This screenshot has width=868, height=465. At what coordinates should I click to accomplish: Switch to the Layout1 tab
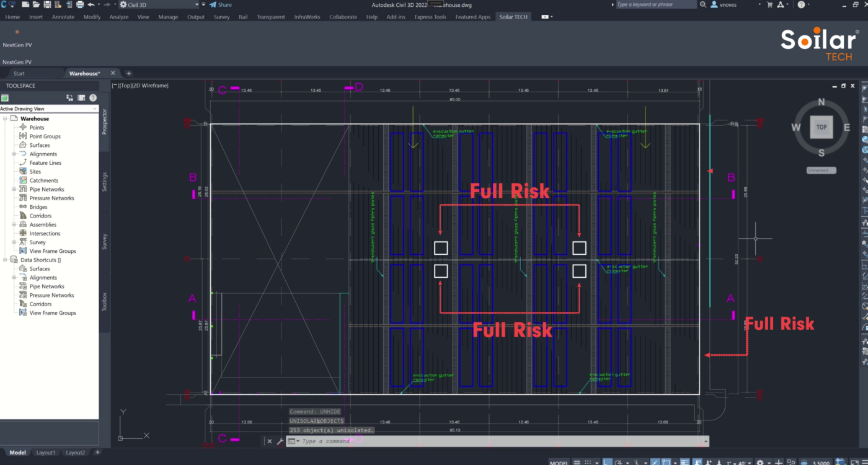pos(45,453)
